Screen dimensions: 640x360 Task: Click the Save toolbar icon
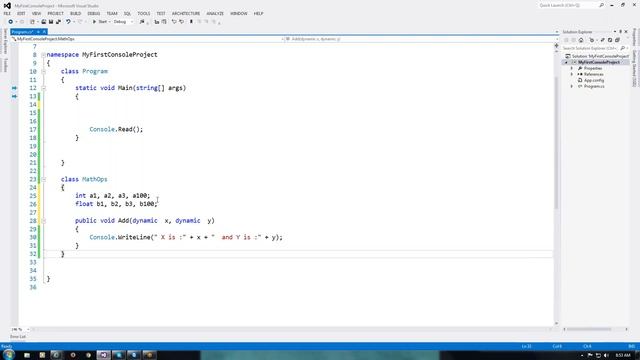(51, 22)
